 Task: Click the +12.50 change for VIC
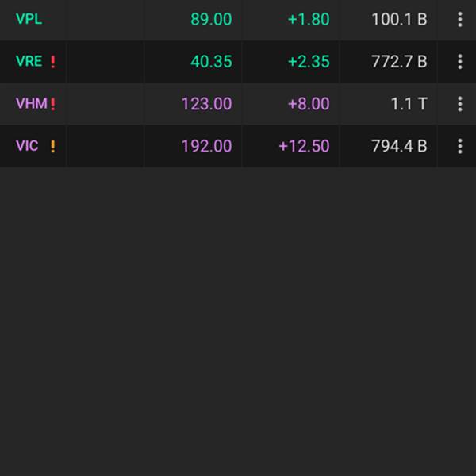click(x=304, y=146)
